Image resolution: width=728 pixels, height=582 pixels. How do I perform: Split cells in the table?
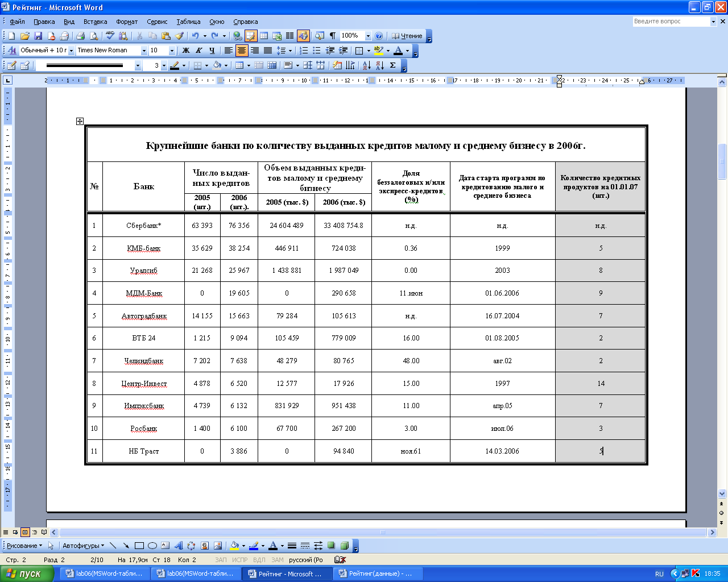pos(272,65)
